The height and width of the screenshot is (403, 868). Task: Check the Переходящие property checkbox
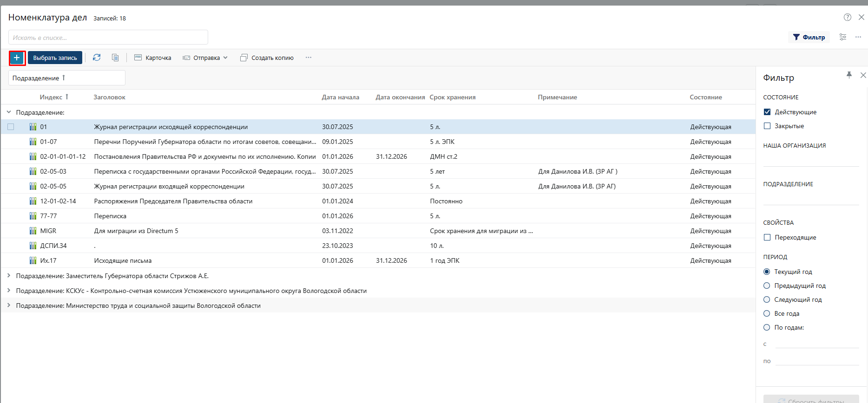pyautogui.click(x=767, y=237)
